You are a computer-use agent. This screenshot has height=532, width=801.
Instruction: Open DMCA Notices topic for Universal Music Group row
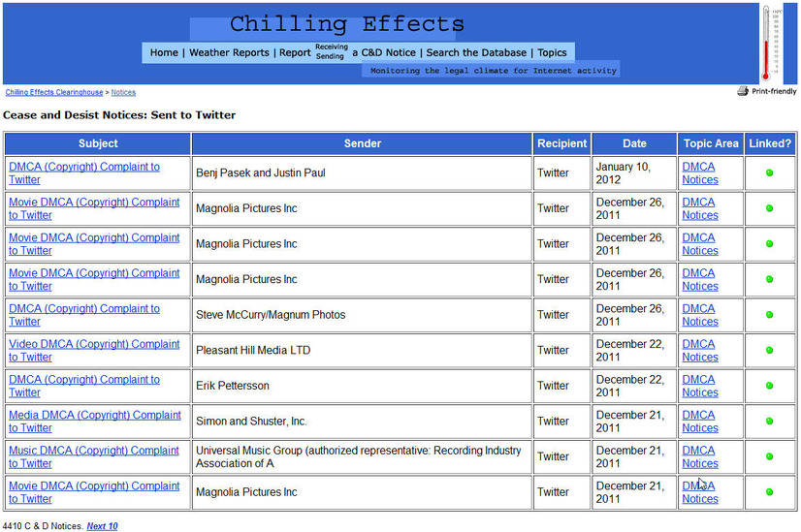pos(700,457)
